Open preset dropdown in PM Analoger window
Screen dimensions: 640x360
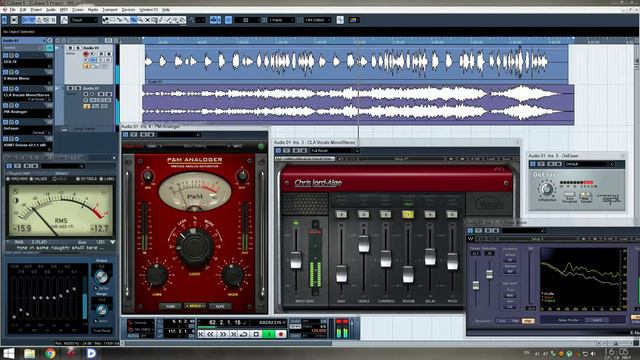point(179,134)
